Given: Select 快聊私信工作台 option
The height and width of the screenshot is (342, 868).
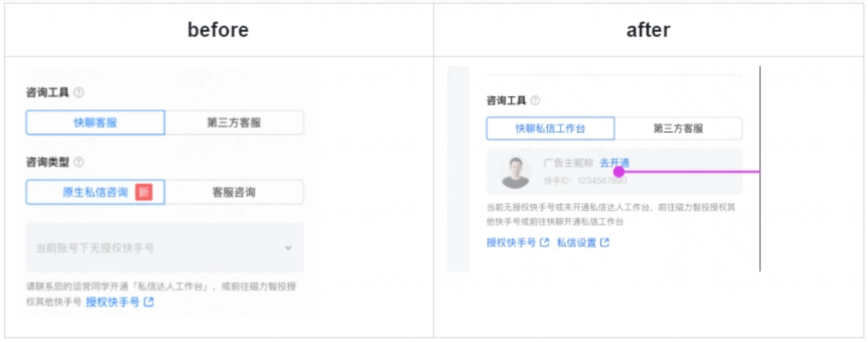Looking at the screenshot, I should 550,129.
